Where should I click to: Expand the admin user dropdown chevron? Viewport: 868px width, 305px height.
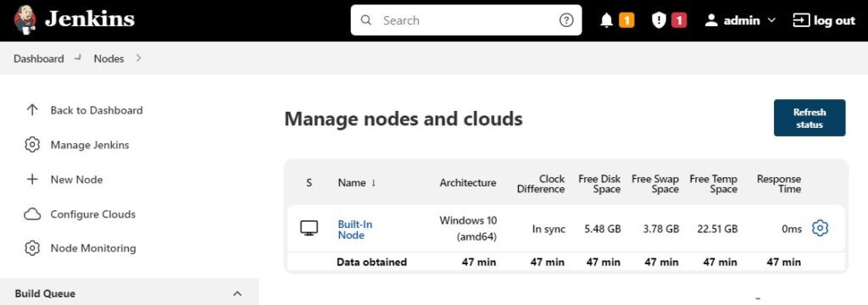pyautogui.click(x=771, y=20)
